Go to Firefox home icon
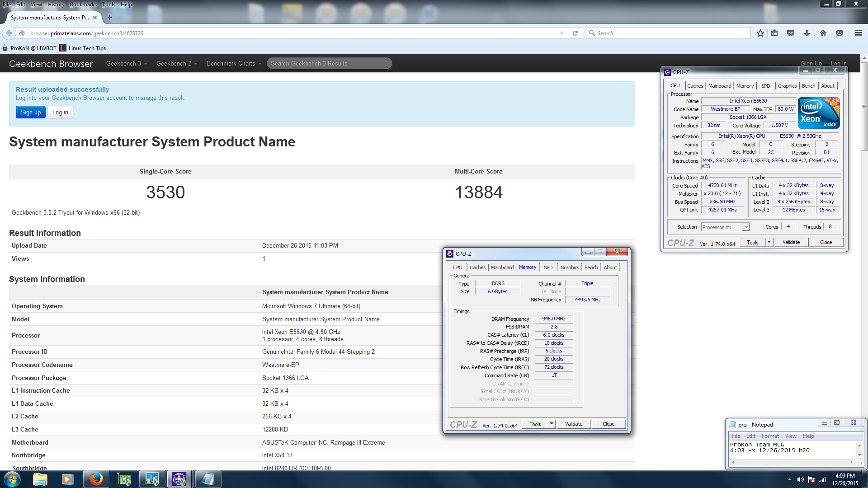This screenshot has height=488, width=868. click(x=823, y=33)
